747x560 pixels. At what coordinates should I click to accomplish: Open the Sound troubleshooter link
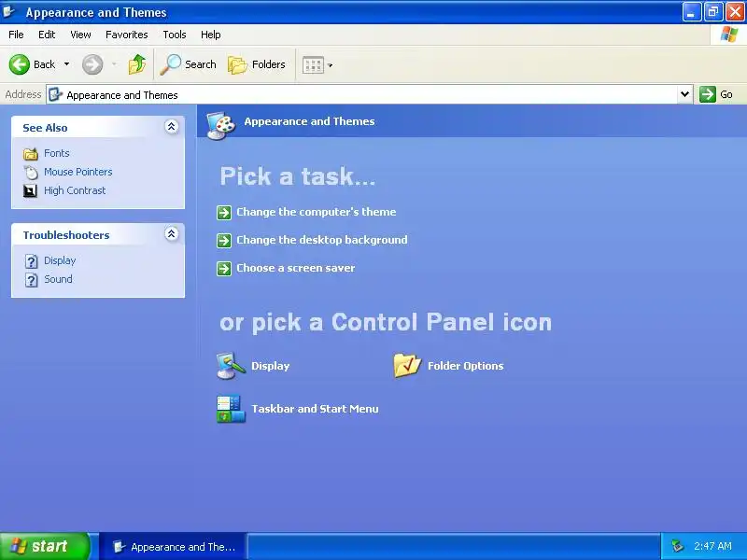pos(58,279)
